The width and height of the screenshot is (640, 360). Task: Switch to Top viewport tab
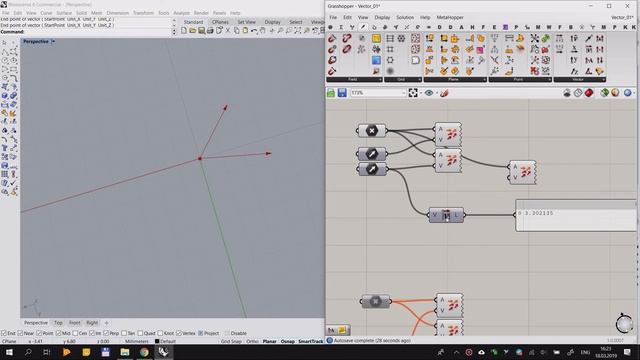[x=58, y=323]
